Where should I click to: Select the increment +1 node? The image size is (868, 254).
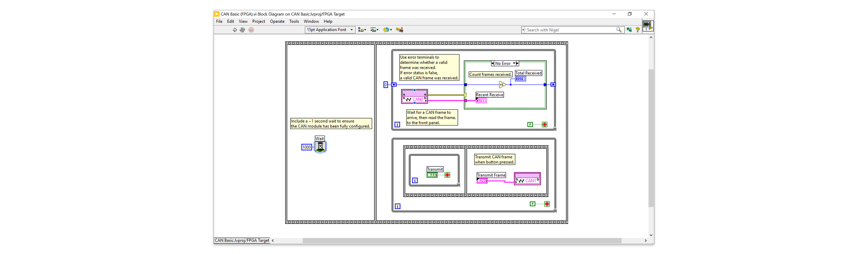click(x=502, y=85)
